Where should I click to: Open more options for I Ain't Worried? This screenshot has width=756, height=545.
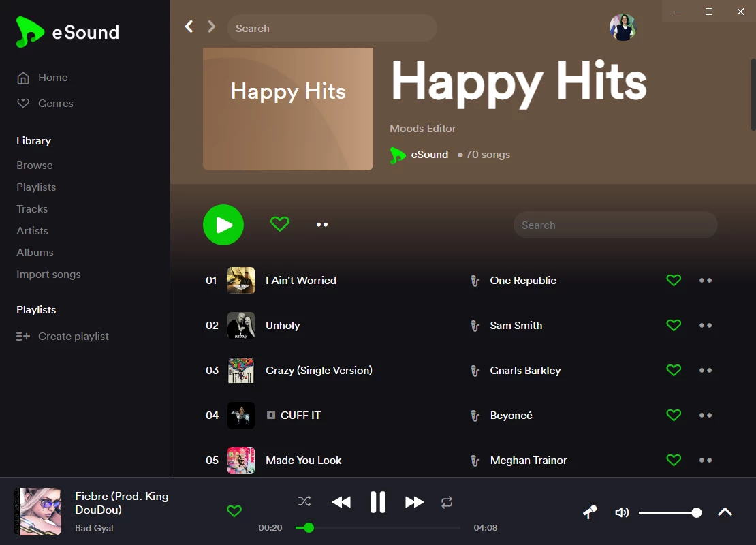click(x=706, y=280)
